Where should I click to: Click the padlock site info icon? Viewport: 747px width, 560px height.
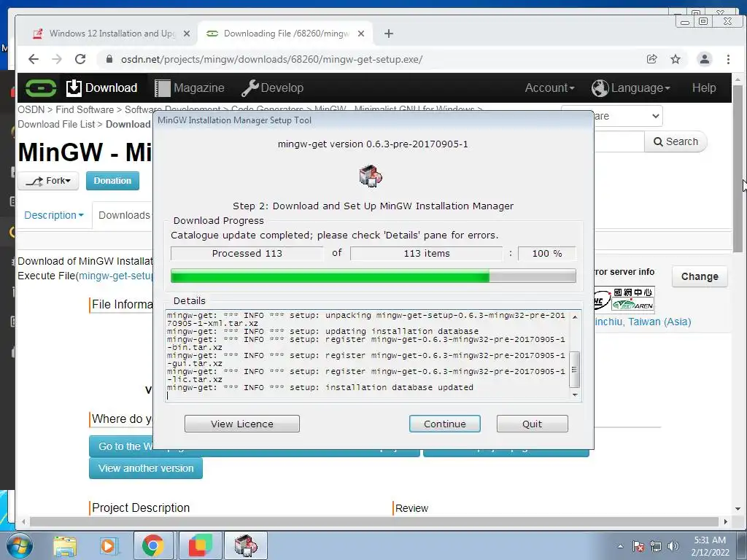pos(109,59)
